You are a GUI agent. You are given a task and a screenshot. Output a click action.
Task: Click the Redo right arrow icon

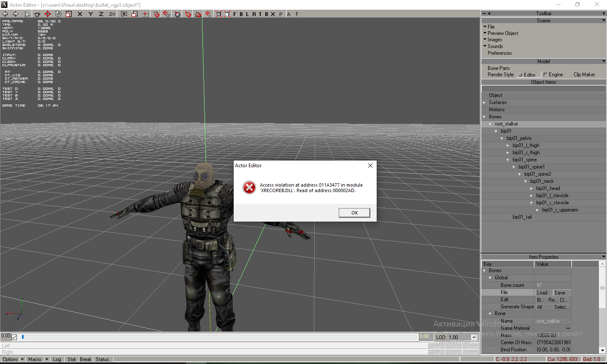pos(15,14)
